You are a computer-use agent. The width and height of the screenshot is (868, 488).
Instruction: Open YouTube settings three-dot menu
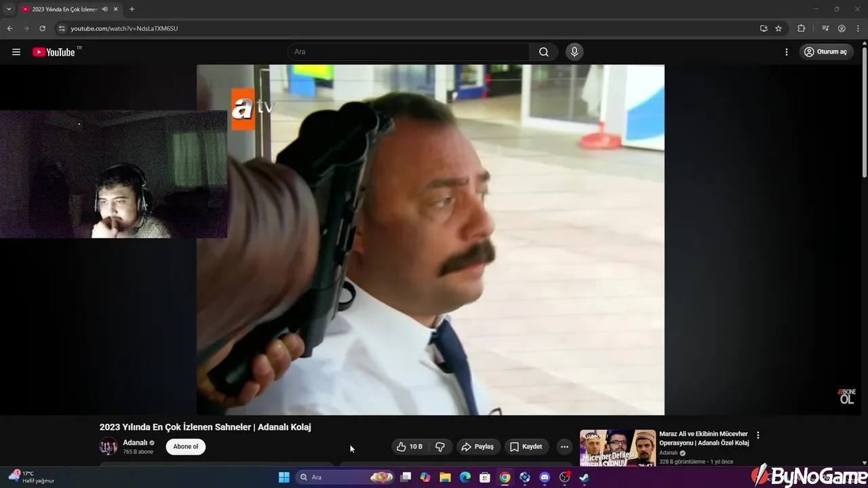(787, 52)
